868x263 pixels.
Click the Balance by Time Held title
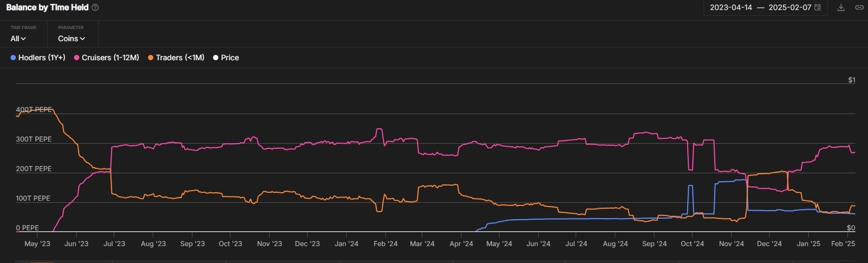[x=47, y=7]
